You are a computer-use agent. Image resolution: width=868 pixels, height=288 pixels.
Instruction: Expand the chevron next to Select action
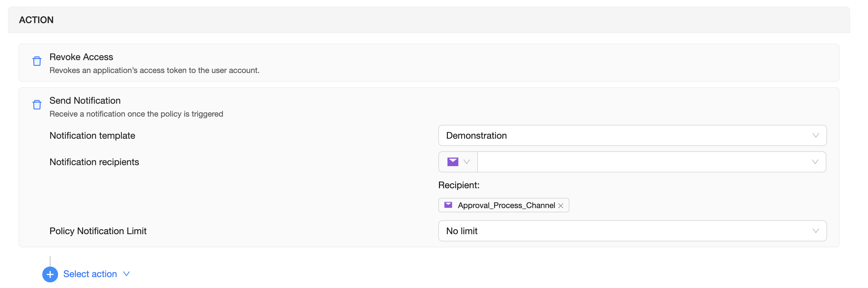point(126,274)
